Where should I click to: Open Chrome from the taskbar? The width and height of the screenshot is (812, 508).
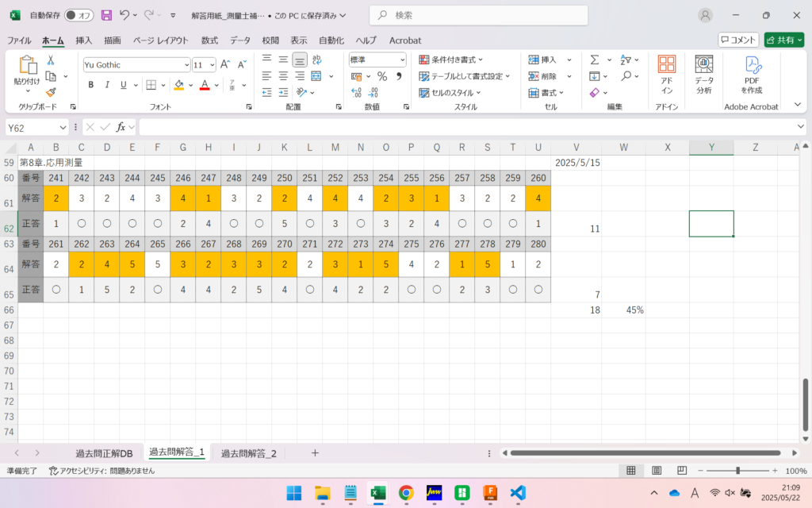pyautogui.click(x=406, y=492)
